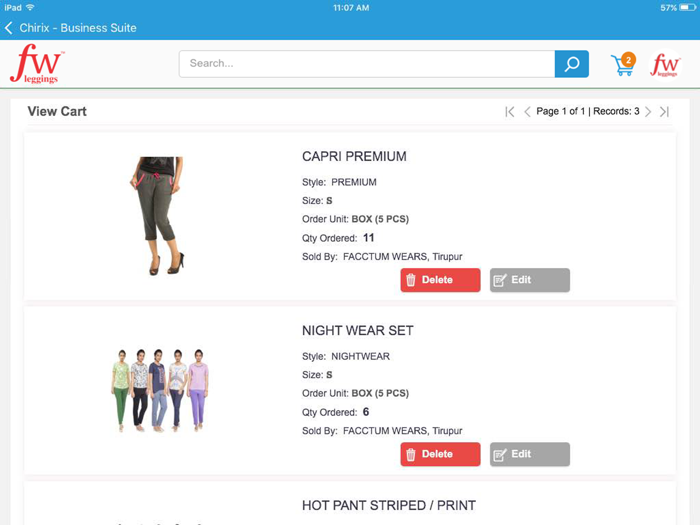Go to first page of records

(x=510, y=112)
